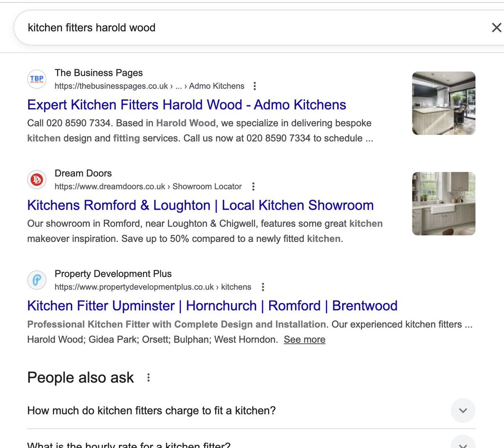
Task: Click the propertydevelopmentplus.co.uk kitchens breadcrumb
Action: click(153, 287)
